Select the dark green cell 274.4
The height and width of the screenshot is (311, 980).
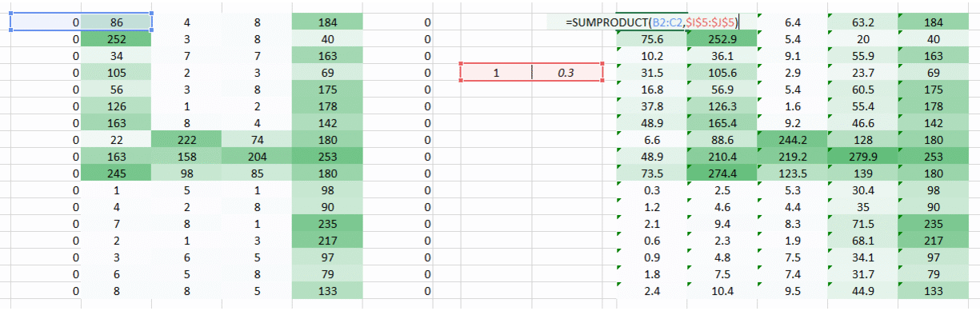[722, 173]
